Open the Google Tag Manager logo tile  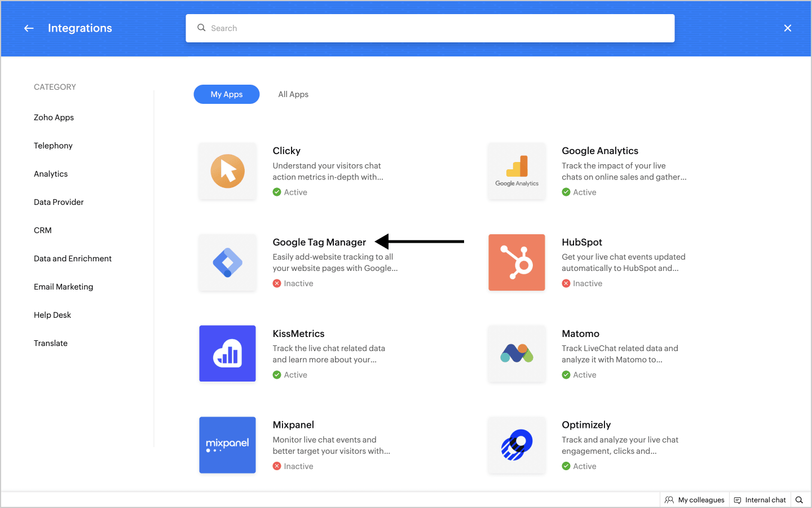(x=228, y=262)
